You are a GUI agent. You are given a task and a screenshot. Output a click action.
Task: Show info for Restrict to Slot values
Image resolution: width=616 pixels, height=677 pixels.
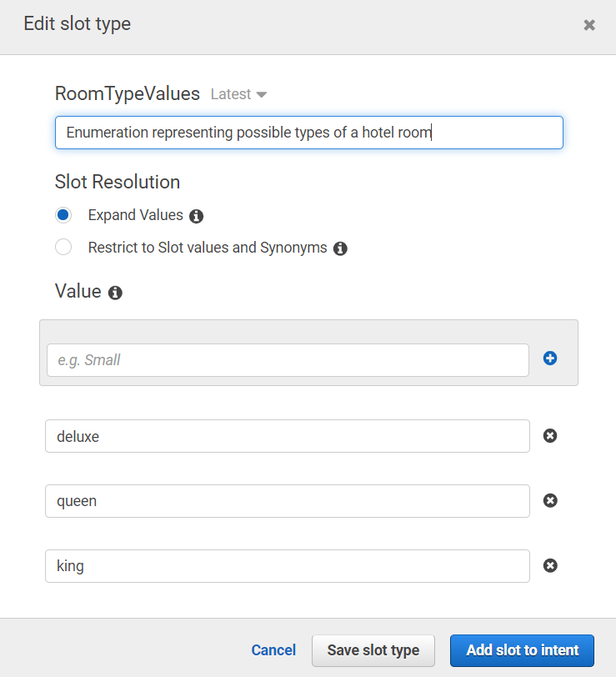click(x=340, y=248)
